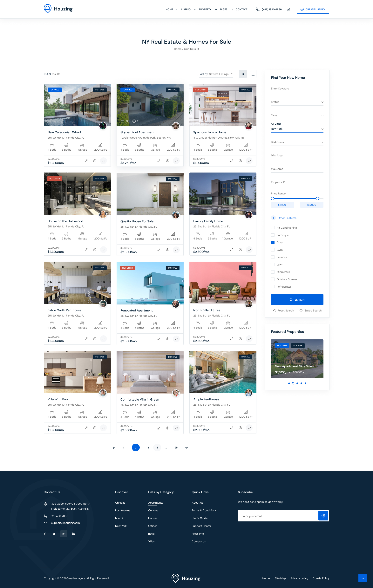Click the send email subscribe icon
This screenshot has height=588, width=373.
(x=323, y=516)
